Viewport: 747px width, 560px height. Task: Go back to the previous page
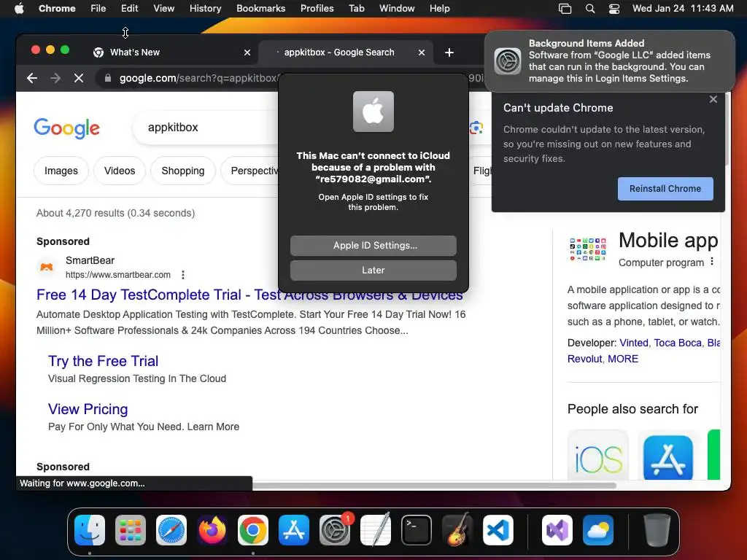coord(32,78)
